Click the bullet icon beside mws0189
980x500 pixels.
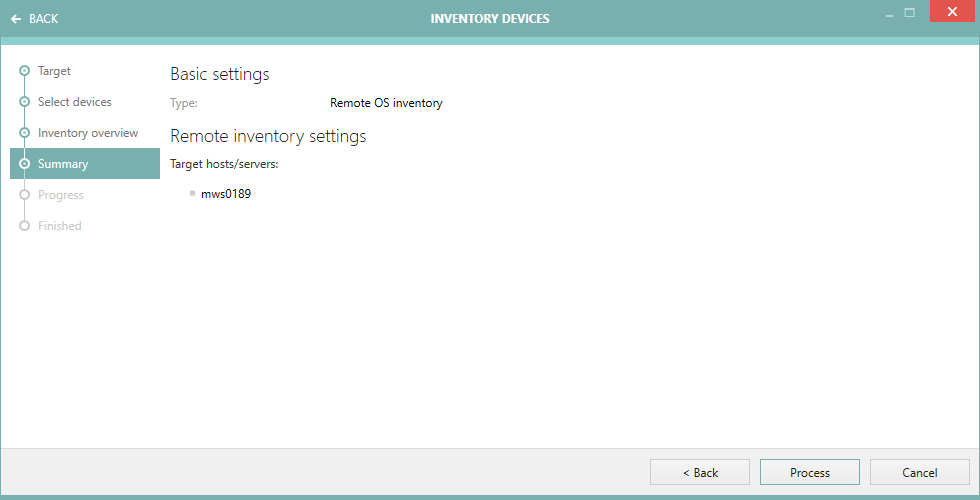192,193
